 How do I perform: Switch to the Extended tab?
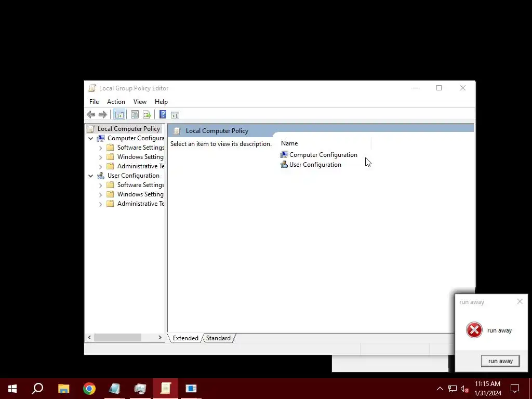(185, 338)
